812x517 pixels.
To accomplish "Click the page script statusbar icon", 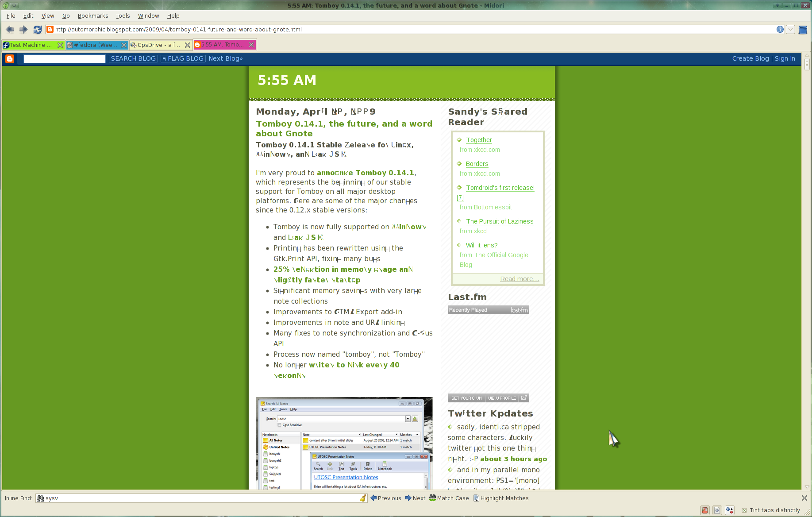I will click(717, 510).
